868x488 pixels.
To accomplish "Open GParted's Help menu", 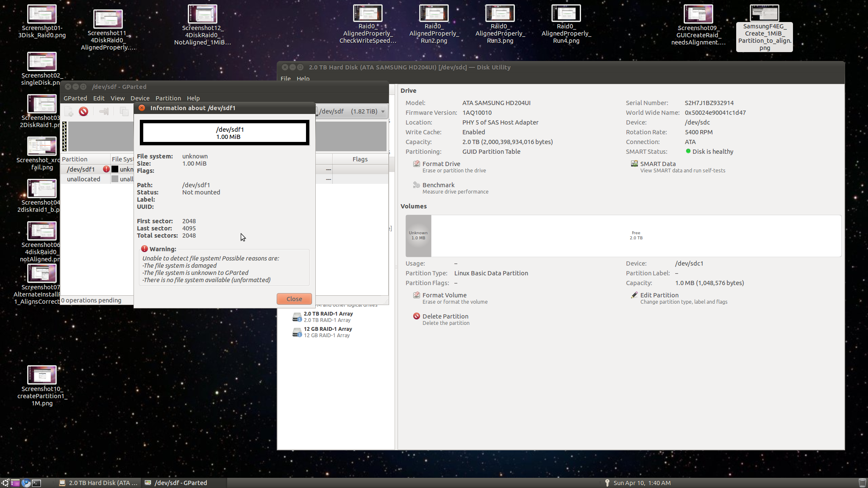I will 193,98.
